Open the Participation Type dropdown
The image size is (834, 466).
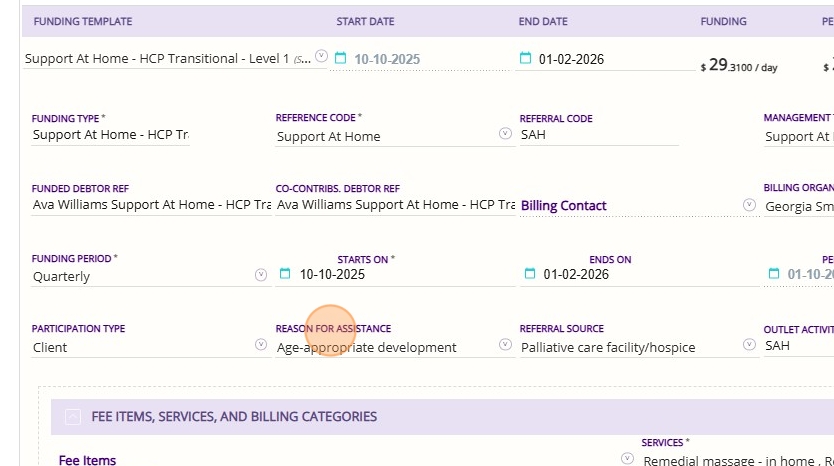click(x=261, y=345)
